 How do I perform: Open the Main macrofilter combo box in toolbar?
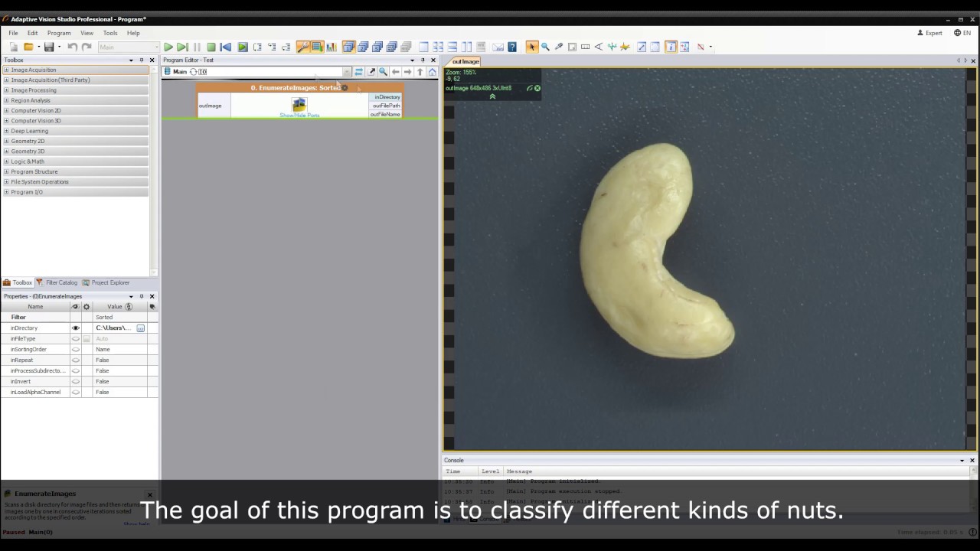[x=129, y=47]
